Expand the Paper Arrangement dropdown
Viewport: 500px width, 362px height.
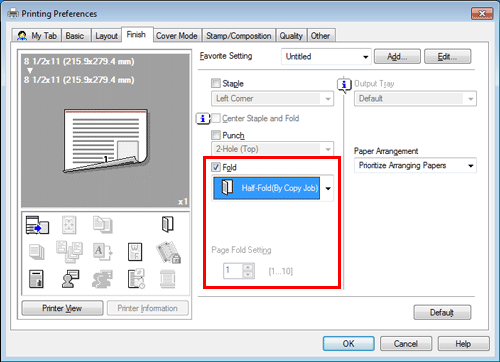415,165
